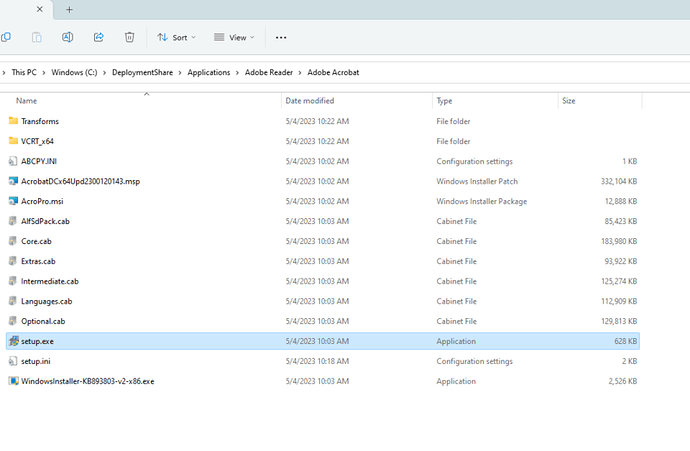Select the VCRT_x64 folder
The image size is (690, 451).
click(37, 141)
